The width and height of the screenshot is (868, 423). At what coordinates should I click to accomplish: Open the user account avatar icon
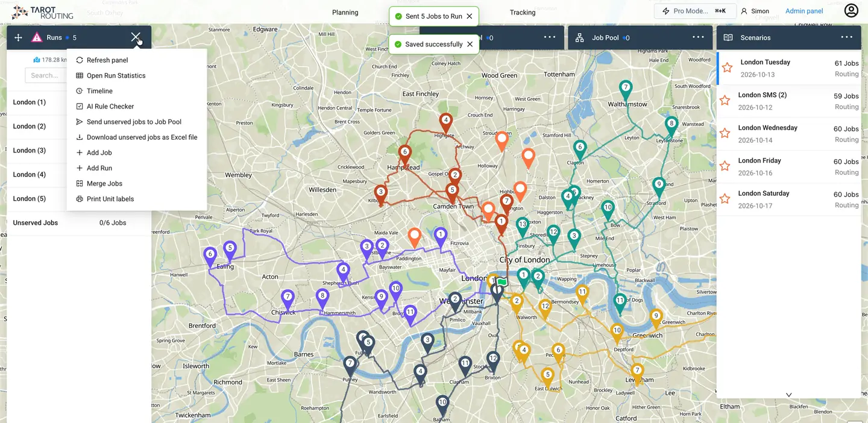pyautogui.click(x=851, y=11)
